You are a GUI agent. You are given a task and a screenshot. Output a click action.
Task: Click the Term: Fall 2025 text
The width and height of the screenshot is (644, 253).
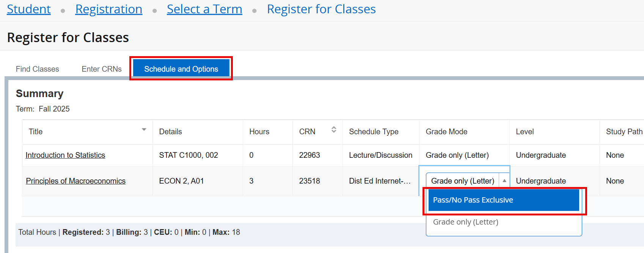(43, 109)
